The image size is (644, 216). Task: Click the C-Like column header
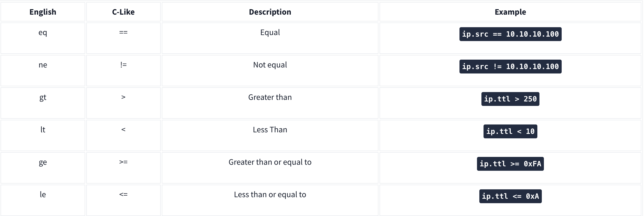(x=123, y=12)
